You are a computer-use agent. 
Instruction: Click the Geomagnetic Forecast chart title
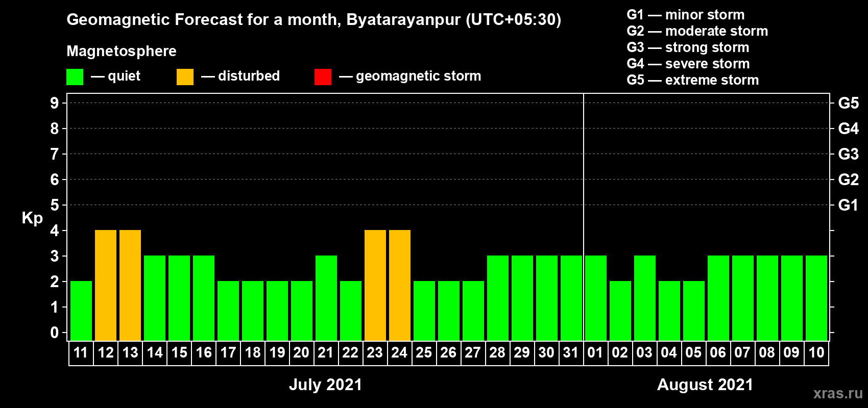314,20
